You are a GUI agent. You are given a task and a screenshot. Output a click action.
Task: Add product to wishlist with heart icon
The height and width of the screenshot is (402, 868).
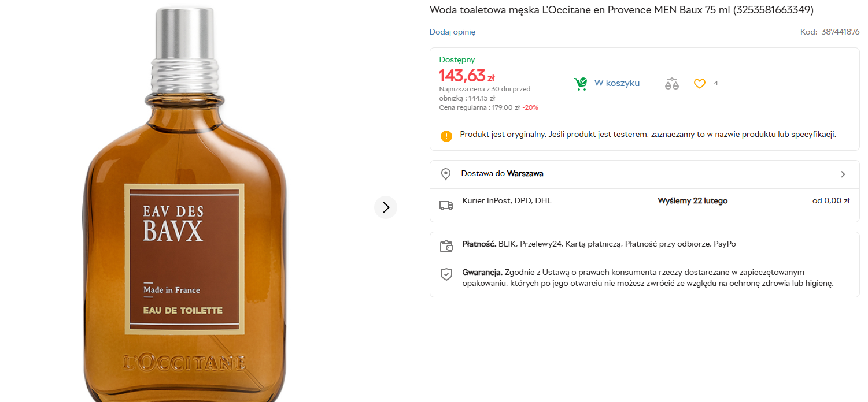700,84
